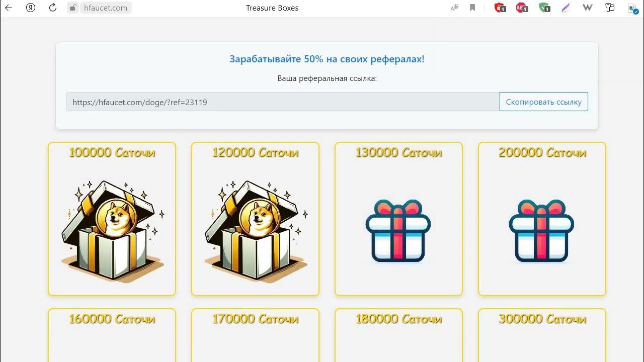This screenshot has width=644, height=362.
Task: Open the Yandex home button
Action: tap(31, 8)
